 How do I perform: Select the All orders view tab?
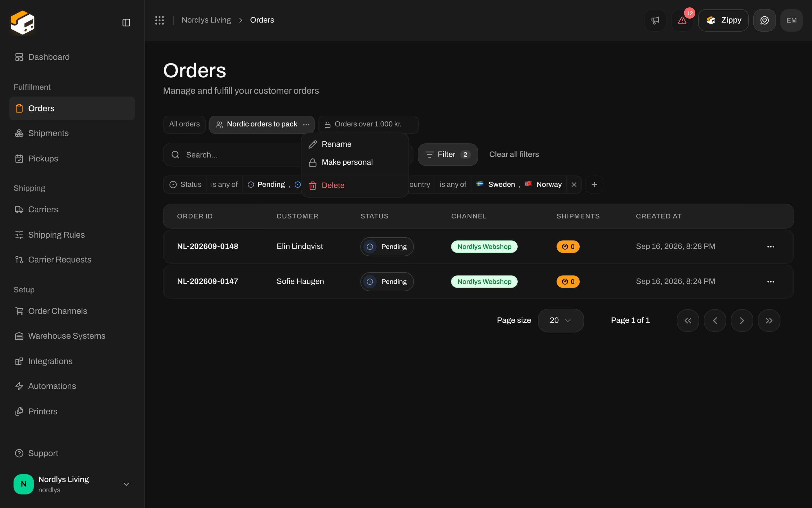pyautogui.click(x=184, y=124)
